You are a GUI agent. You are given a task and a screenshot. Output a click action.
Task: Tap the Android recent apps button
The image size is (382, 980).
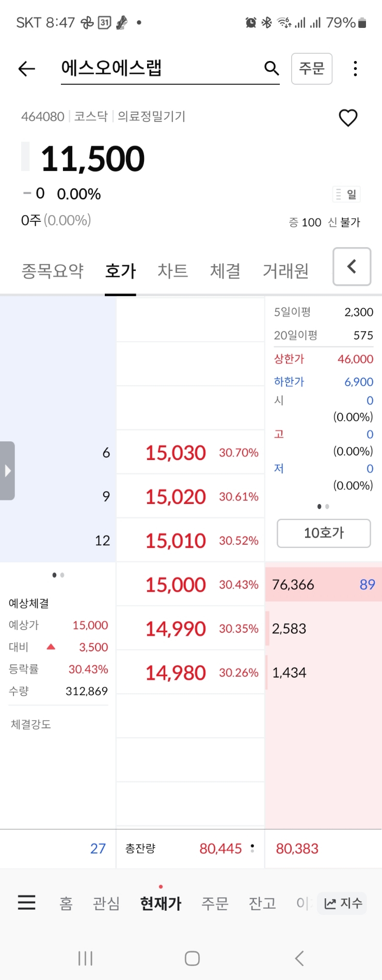pos(85,958)
